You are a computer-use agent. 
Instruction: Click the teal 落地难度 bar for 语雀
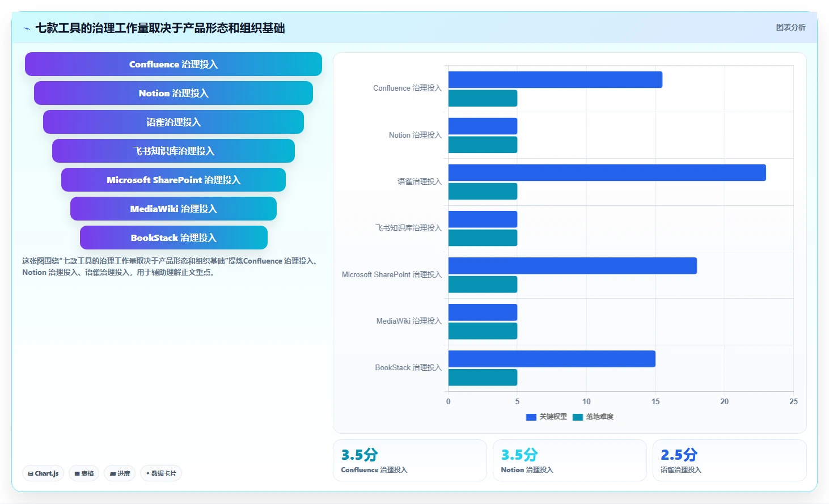pyautogui.click(x=483, y=191)
